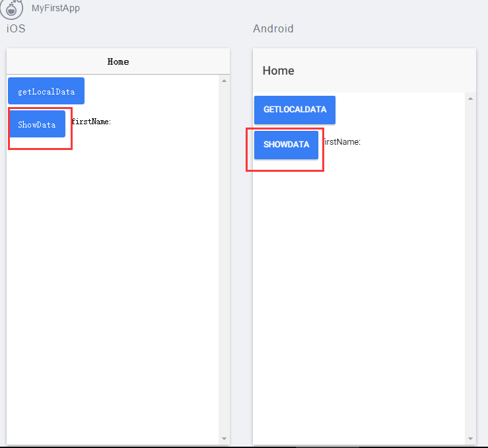Image resolution: width=488 pixels, height=448 pixels.
Task: Tap ShowData button in iOS preview
Action: [x=37, y=124]
